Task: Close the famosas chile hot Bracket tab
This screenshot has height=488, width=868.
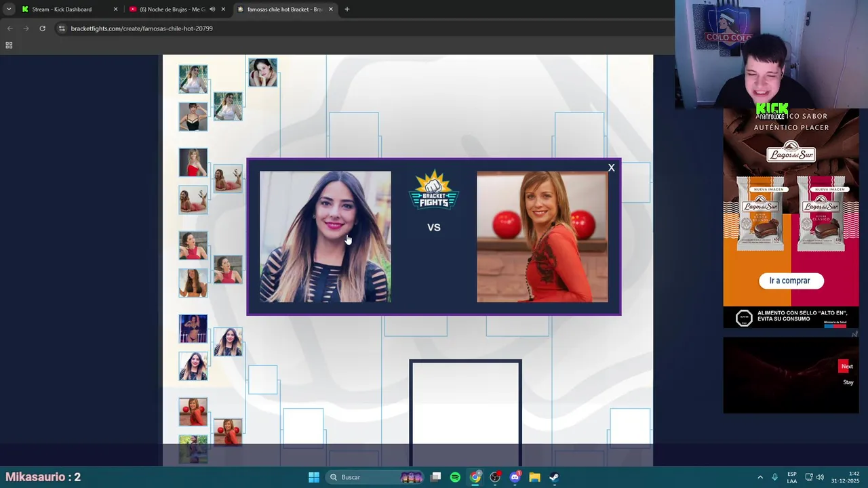Action: (331, 9)
